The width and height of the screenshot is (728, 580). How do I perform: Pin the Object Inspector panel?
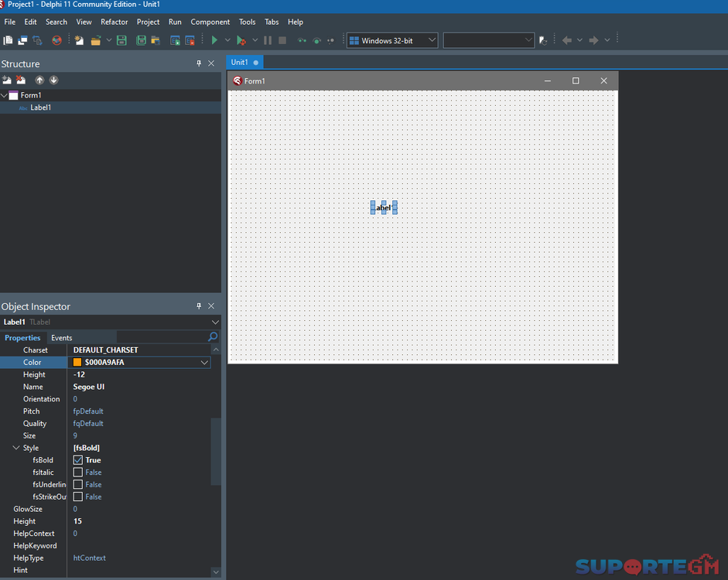199,306
